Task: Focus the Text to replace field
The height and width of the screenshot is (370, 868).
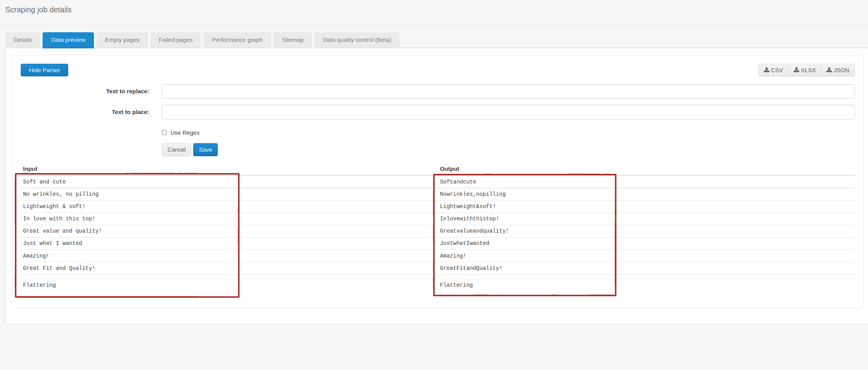Action: 508,91
